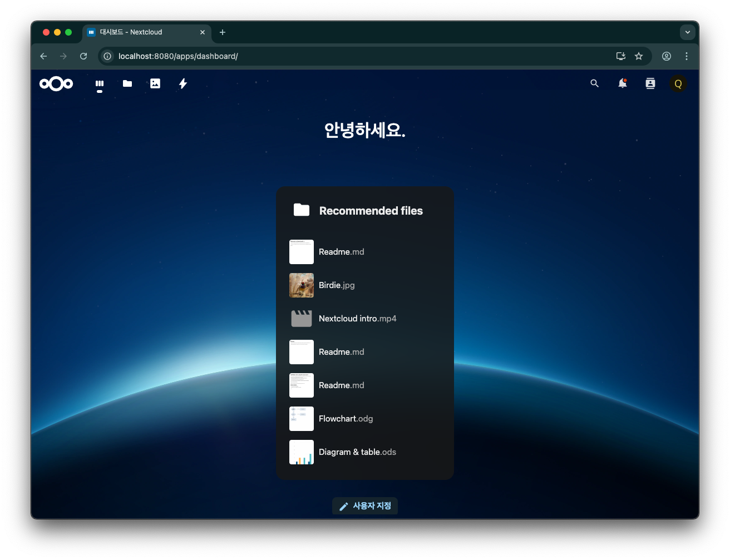The height and width of the screenshot is (560, 730).
Task: Click the Recommended files folder icon
Action: (302, 210)
